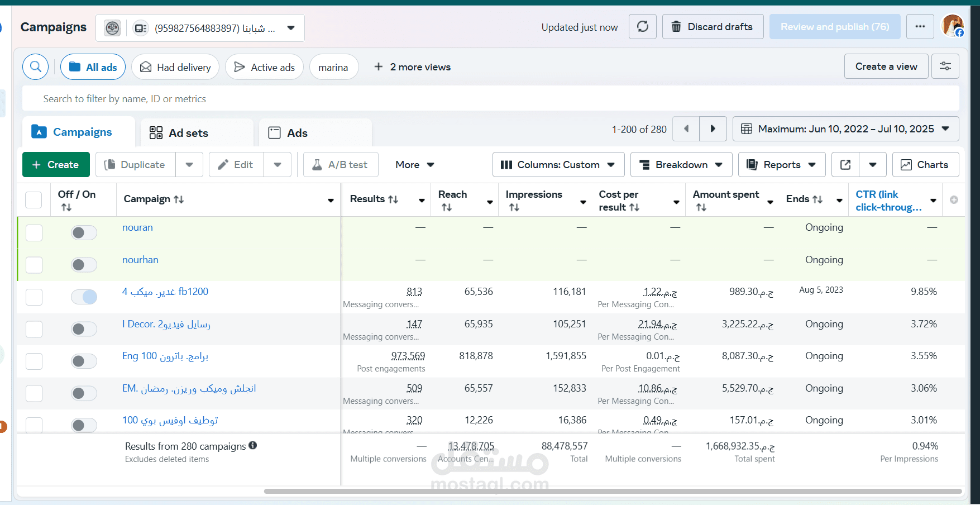Image resolution: width=980 pixels, height=505 pixels.
Task: Switch to the Ads tab
Action: (315, 133)
